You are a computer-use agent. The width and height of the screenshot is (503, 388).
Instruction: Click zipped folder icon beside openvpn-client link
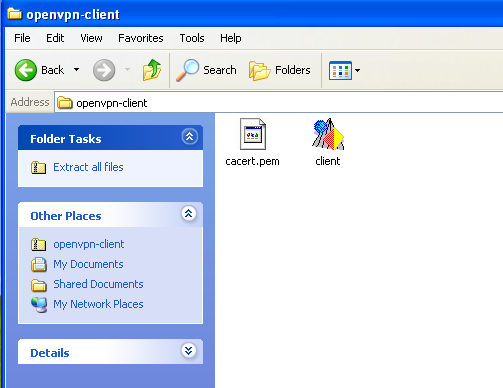[38, 244]
